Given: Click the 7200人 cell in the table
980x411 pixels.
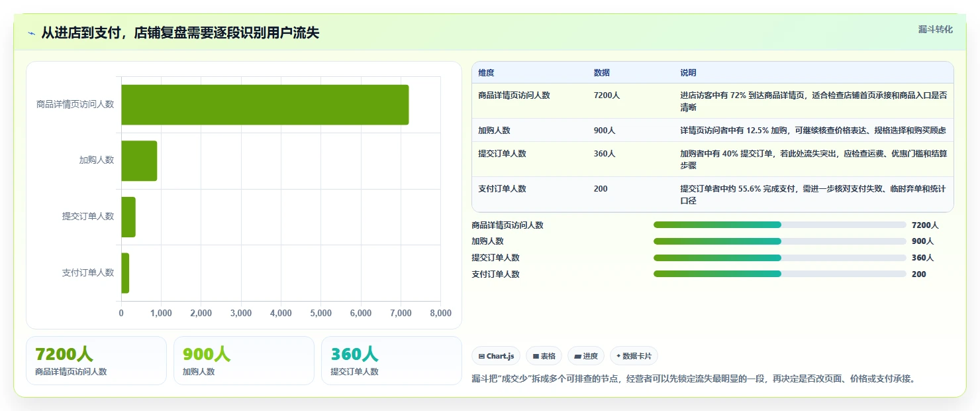Looking at the screenshot, I should [x=607, y=95].
